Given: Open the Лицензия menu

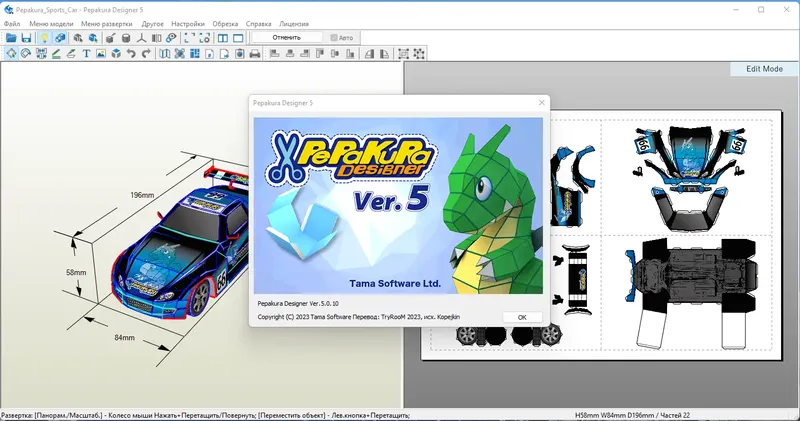Looking at the screenshot, I should click(x=294, y=24).
